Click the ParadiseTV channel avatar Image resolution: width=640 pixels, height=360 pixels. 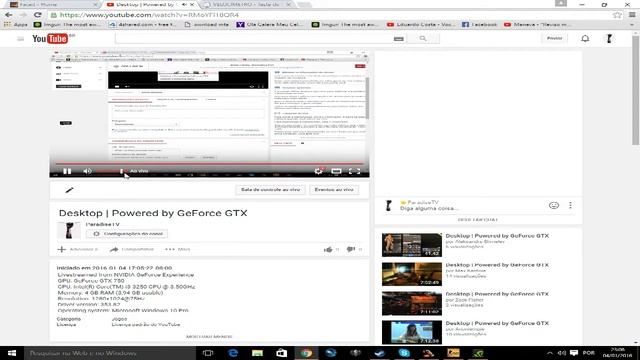tap(69, 231)
